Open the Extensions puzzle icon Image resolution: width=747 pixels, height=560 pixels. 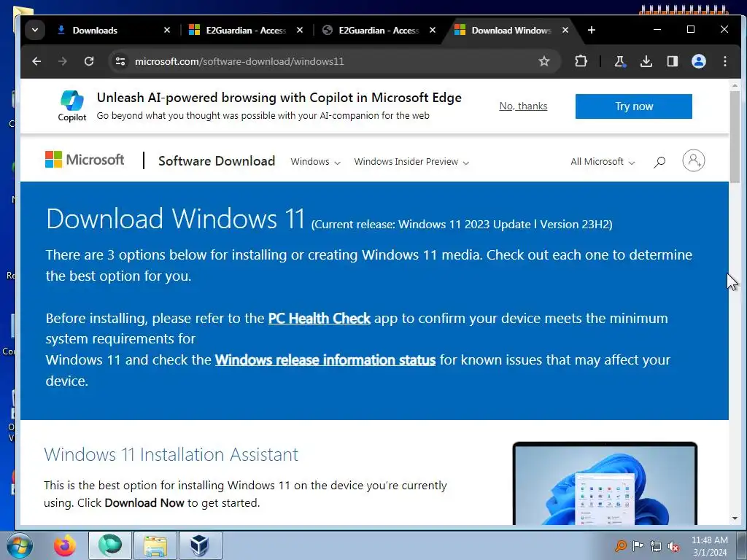pos(581,61)
